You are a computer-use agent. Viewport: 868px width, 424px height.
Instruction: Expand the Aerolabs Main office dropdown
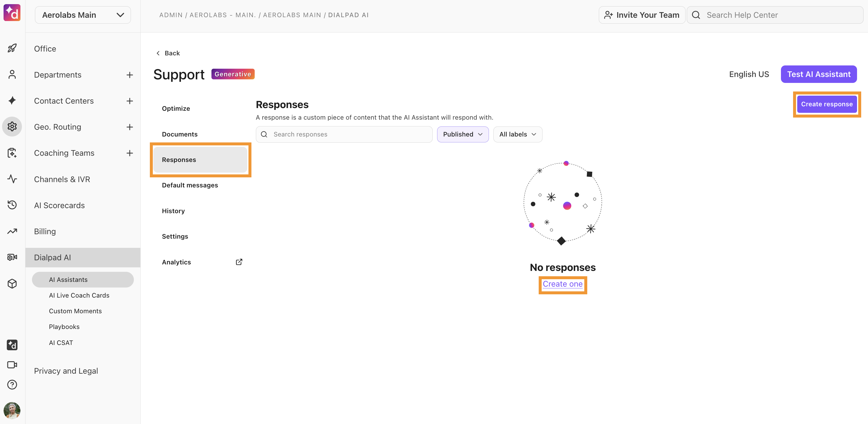point(83,15)
